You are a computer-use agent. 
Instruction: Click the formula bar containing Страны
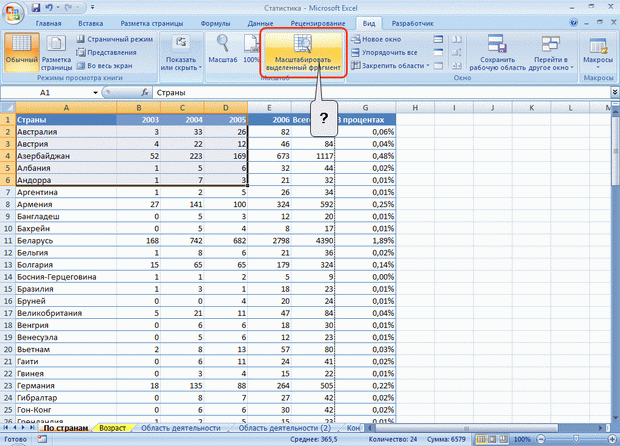pos(381,93)
